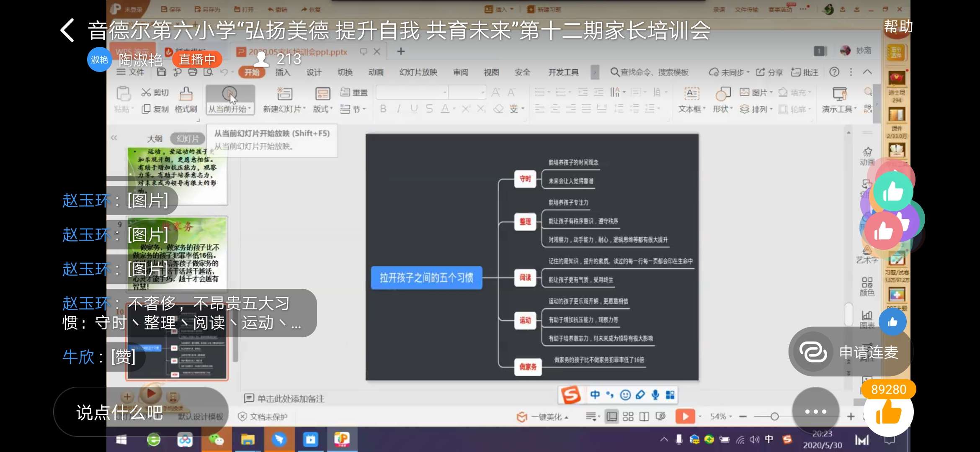This screenshot has height=452, width=980.
Task: Open the 粘贴 paste dropdown
Action: pyautogui.click(x=124, y=109)
